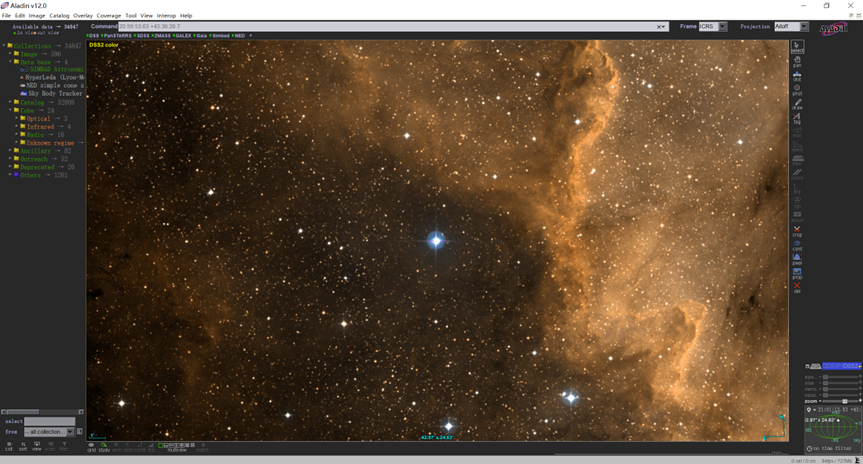863x464 pixels.
Task: Click the view icon under collections
Action: tap(36, 446)
